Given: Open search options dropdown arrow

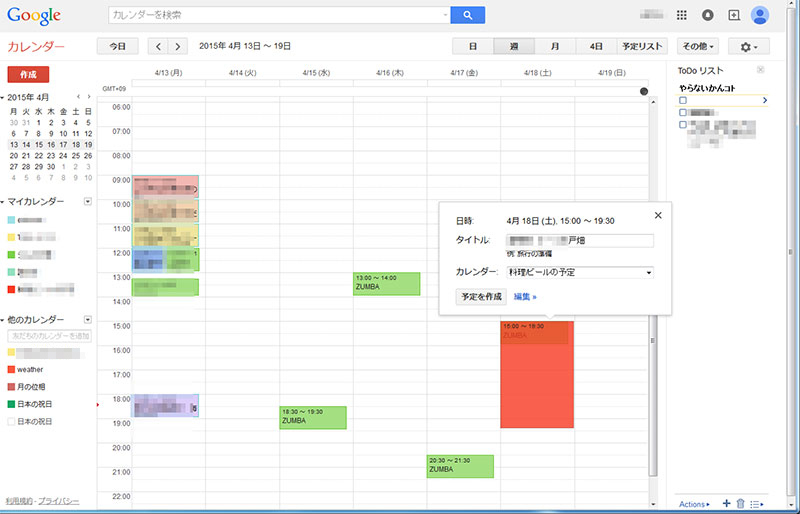Looking at the screenshot, I should coord(445,15).
